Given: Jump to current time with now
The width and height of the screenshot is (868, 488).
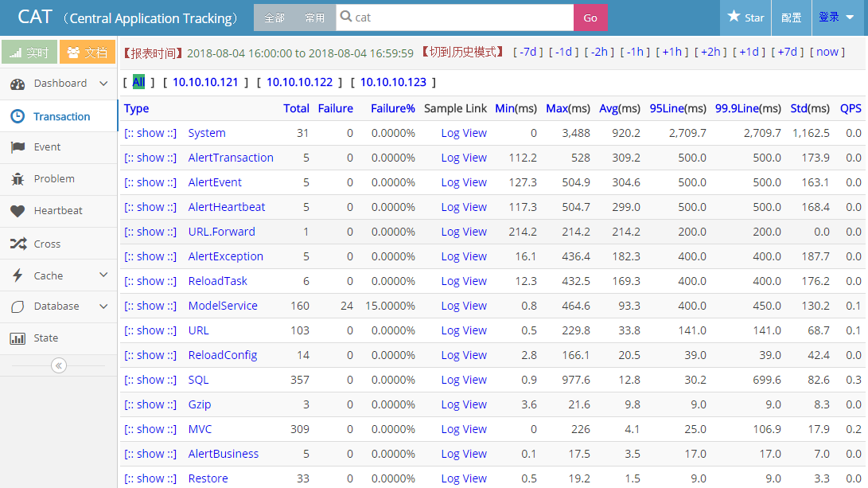Looking at the screenshot, I should (827, 52).
